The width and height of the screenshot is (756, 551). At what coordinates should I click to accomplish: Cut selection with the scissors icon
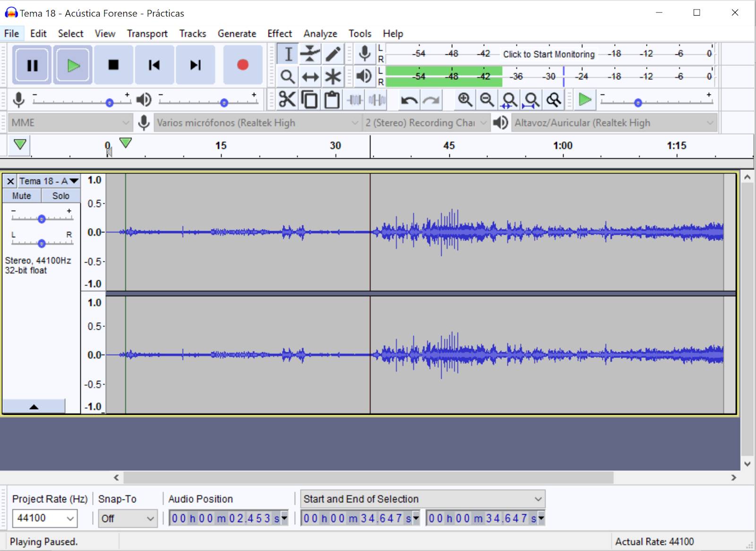tap(287, 100)
